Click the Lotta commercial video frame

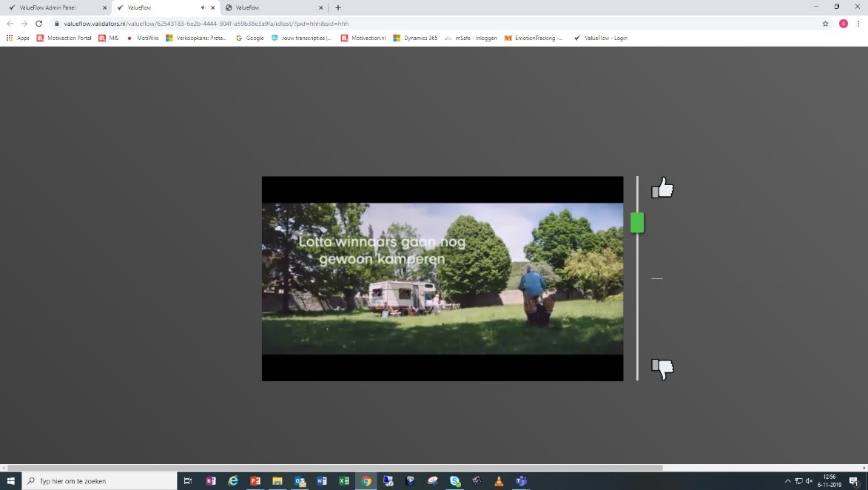click(x=443, y=278)
